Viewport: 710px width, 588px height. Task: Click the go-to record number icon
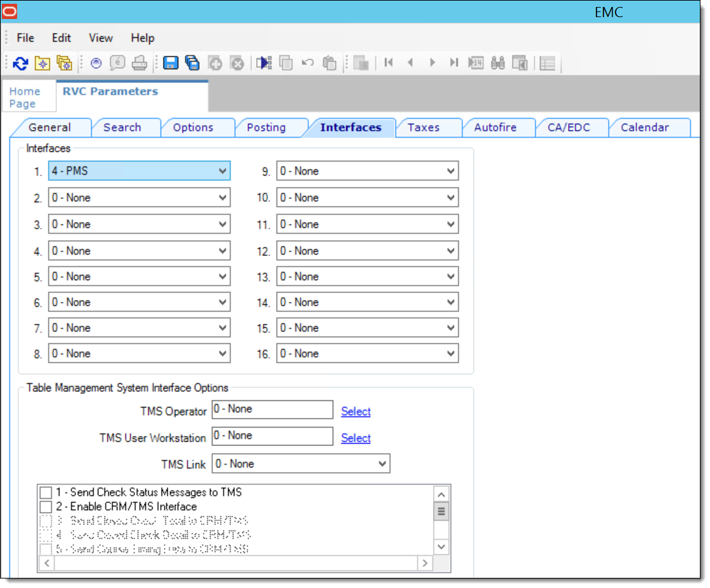coord(476,63)
